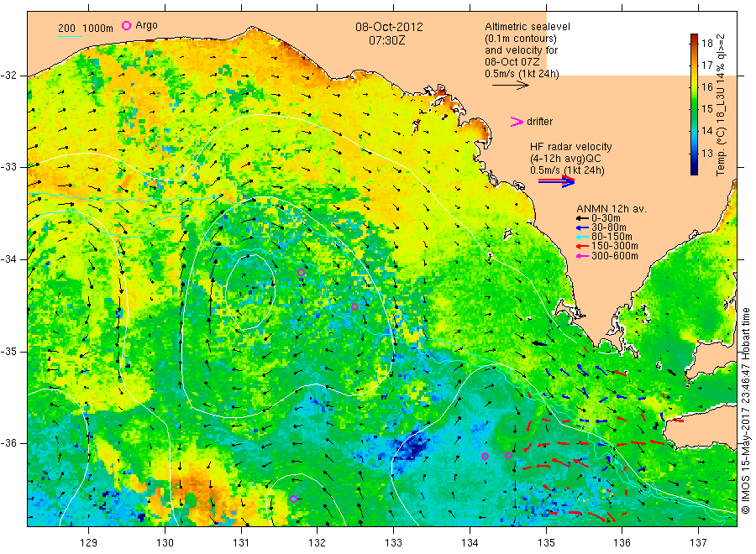Click the '150-300m' depth label

[x=615, y=247]
